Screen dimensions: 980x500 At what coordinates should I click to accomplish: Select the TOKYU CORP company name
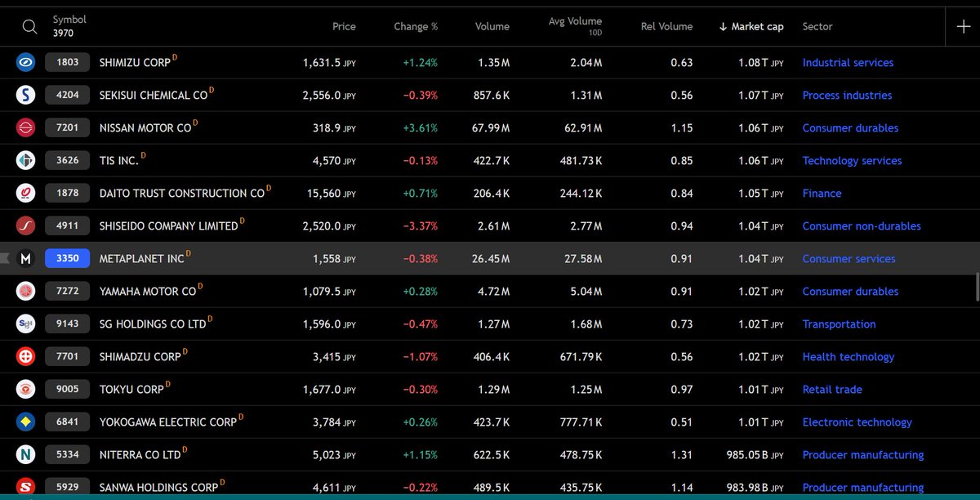tap(131, 390)
